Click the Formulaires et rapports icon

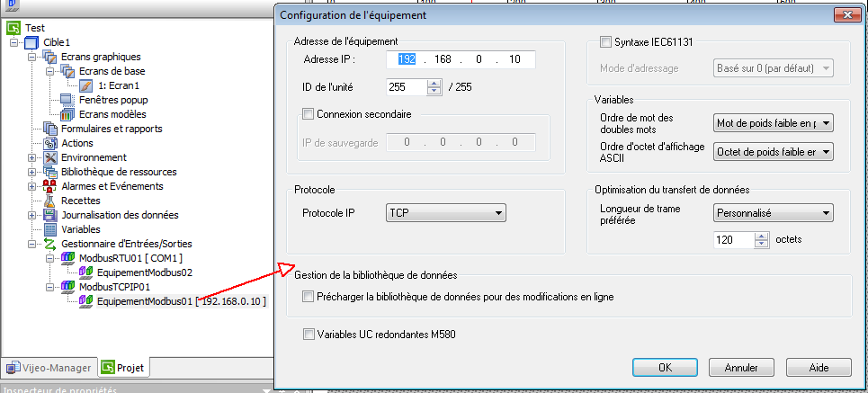tap(50, 129)
